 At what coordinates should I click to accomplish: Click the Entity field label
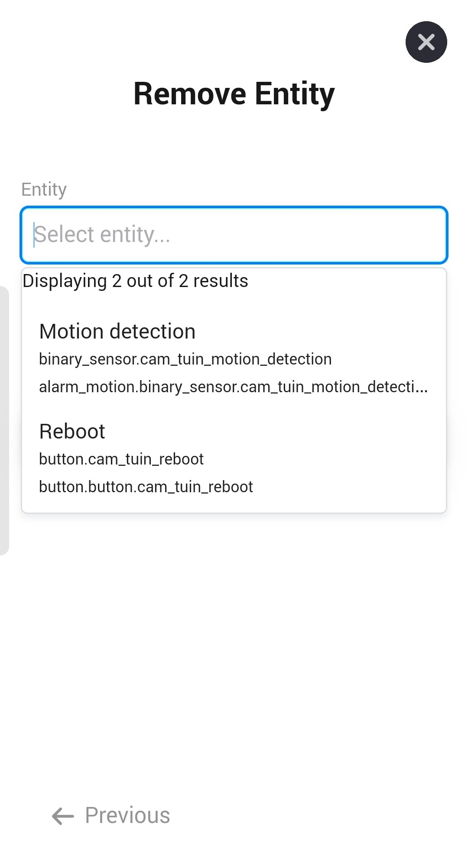[44, 189]
